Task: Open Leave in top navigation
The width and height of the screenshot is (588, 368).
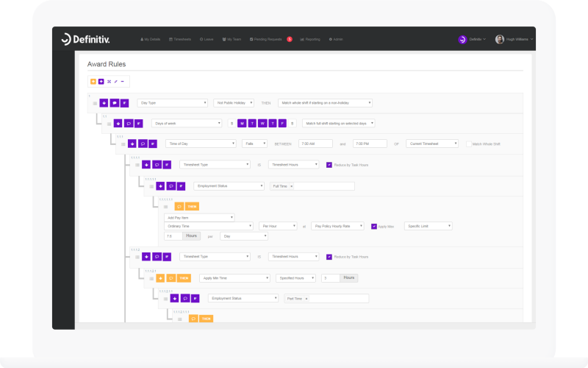Action: 207,39
